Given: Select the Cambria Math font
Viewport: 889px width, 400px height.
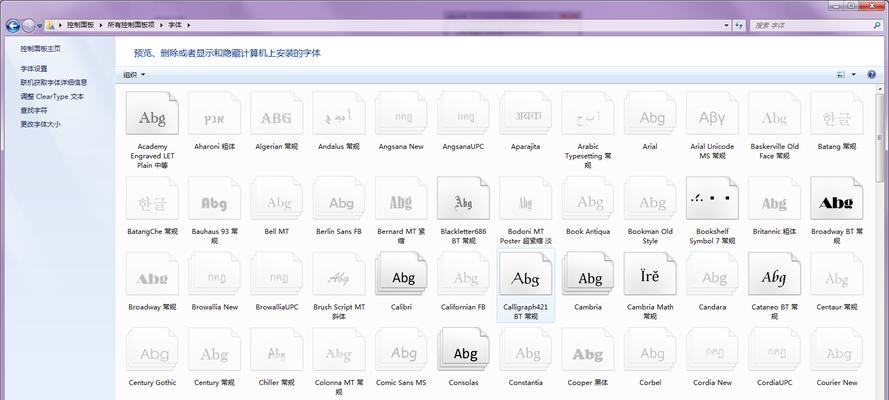Looking at the screenshot, I should (650, 274).
